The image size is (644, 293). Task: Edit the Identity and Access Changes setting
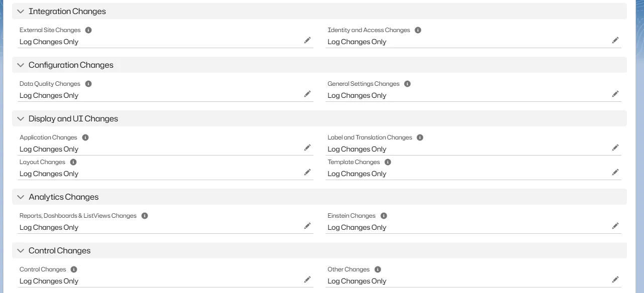pyautogui.click(x=615, y=40)
